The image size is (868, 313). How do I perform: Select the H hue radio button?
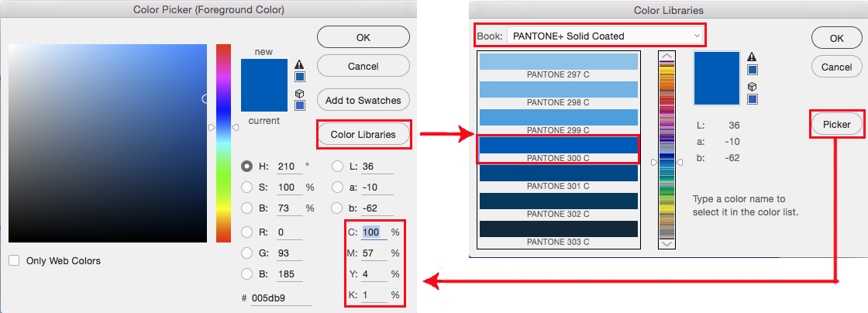(x=247, y=166)
